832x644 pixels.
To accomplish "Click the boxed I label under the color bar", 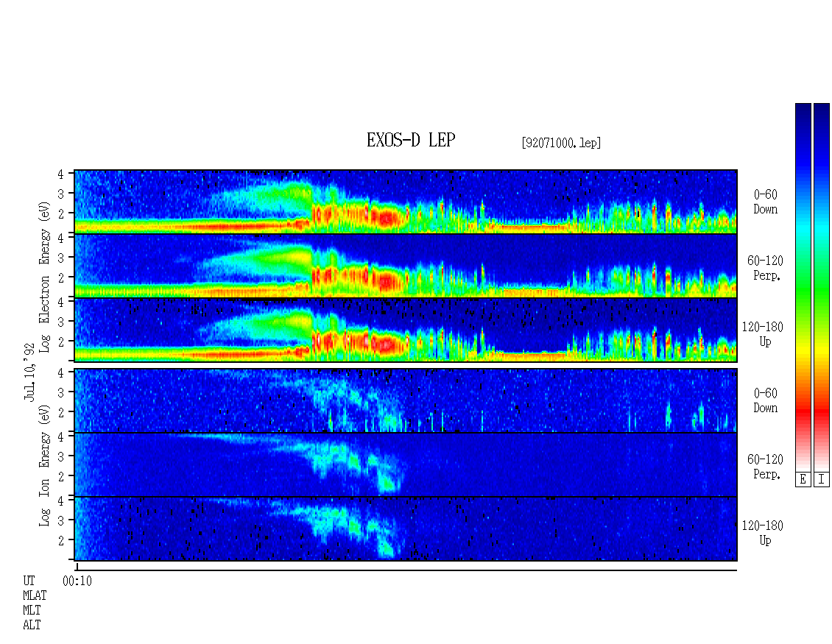I will pyautogui.click(x=822, y=480).
